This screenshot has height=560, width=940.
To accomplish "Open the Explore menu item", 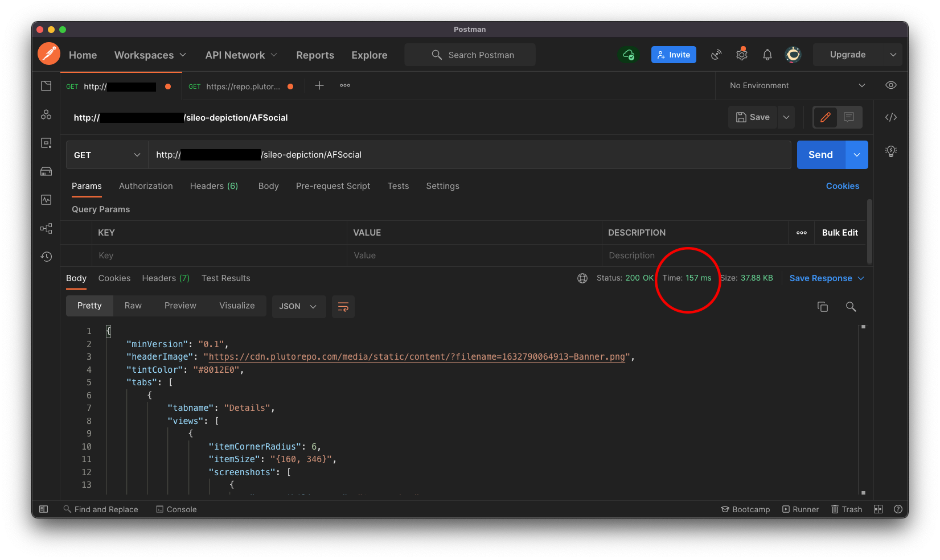I will tap(370, 55).
